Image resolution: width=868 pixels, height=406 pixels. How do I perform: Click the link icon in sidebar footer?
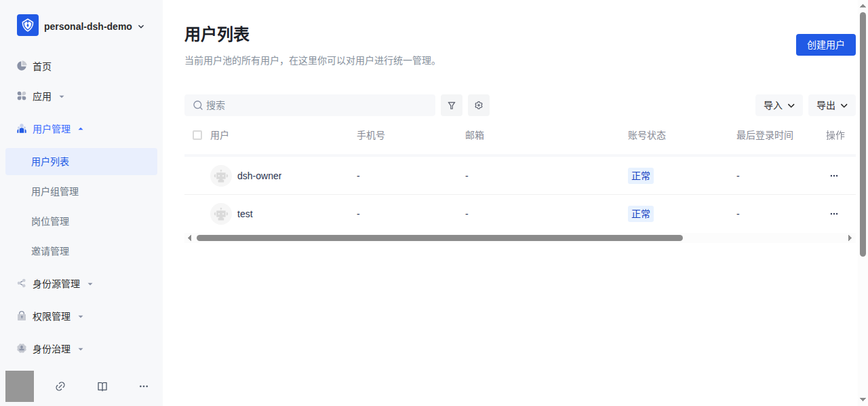coord(60,386)
